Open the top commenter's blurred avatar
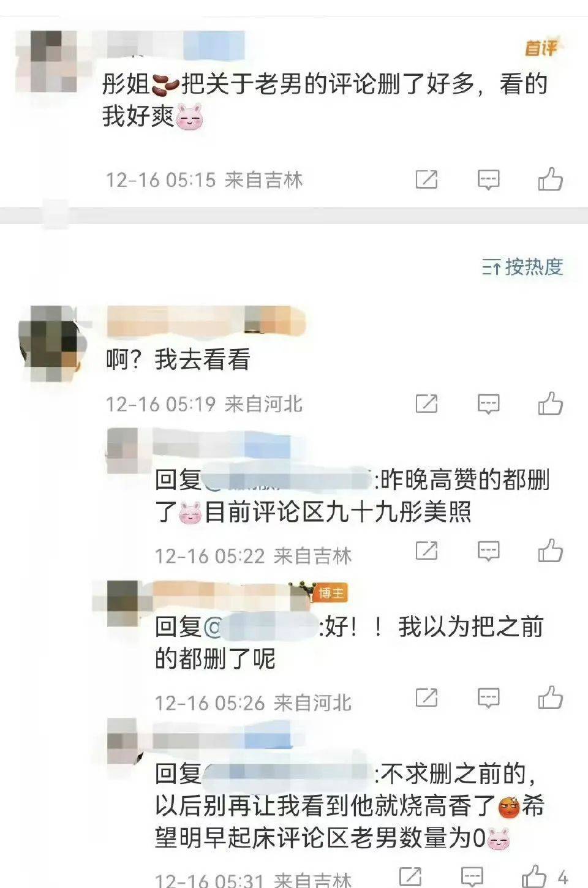This screenshot has width=588, height=888. [x=47, y=61]
